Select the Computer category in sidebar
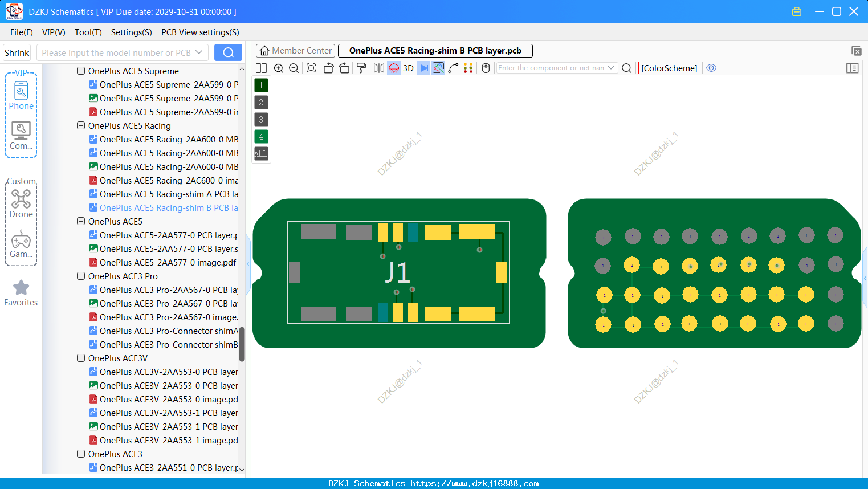Viewport: 868px width, 489px height. point(21,136)
